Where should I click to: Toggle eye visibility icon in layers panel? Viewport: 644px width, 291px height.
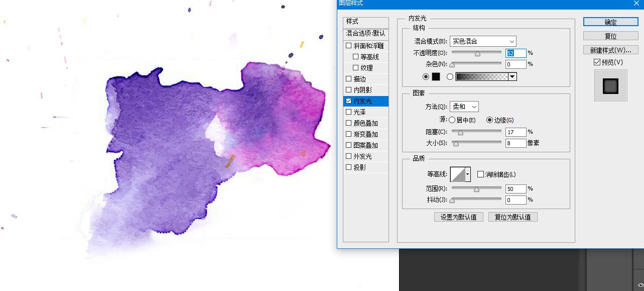640,285
